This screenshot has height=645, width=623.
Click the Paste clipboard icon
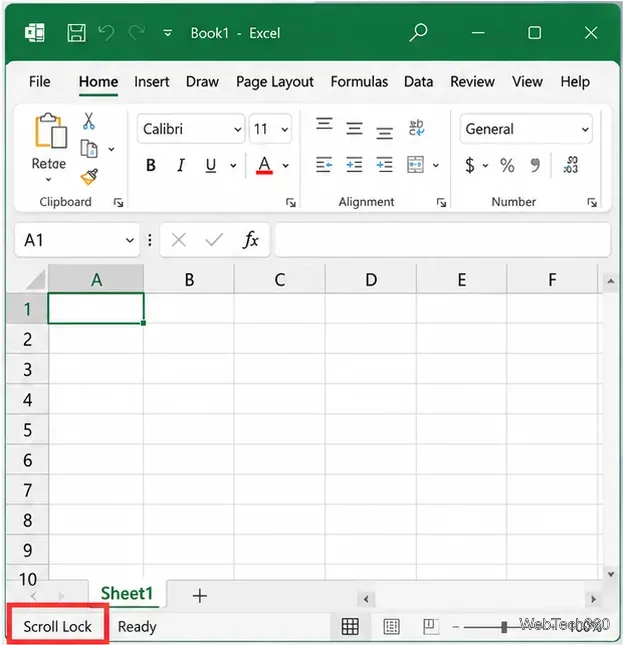(51, 131)
